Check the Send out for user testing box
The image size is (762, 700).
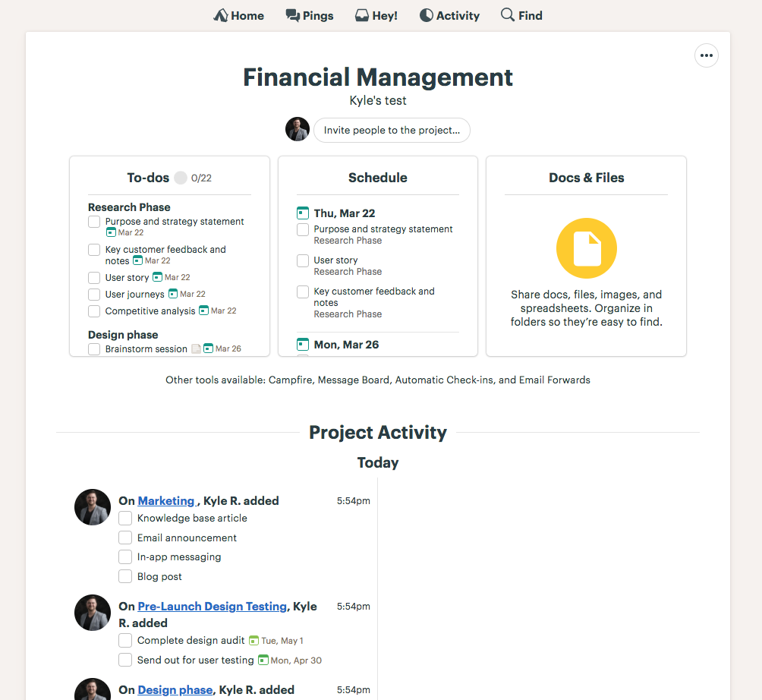pyautogui.click(x=125, y=660)
